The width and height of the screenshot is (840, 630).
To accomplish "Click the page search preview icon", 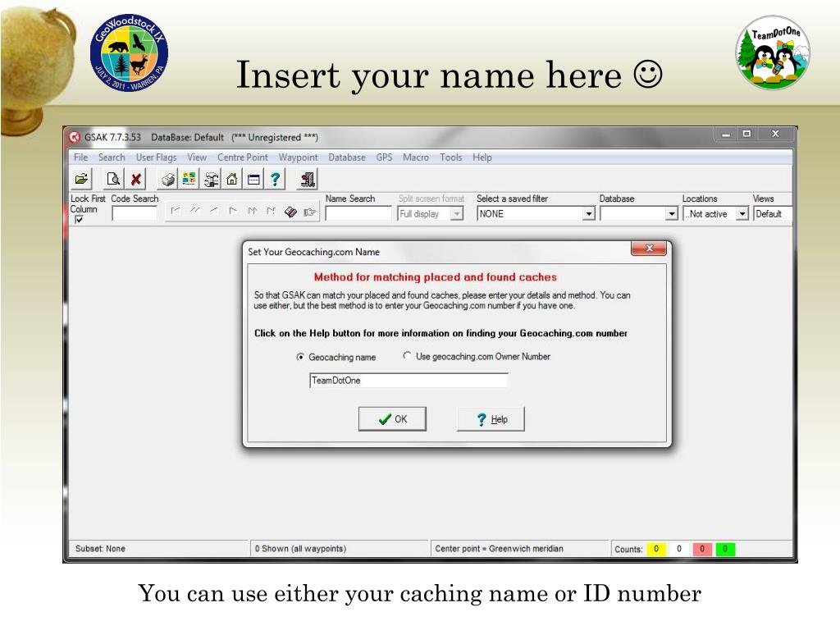I will pos(113,179).
